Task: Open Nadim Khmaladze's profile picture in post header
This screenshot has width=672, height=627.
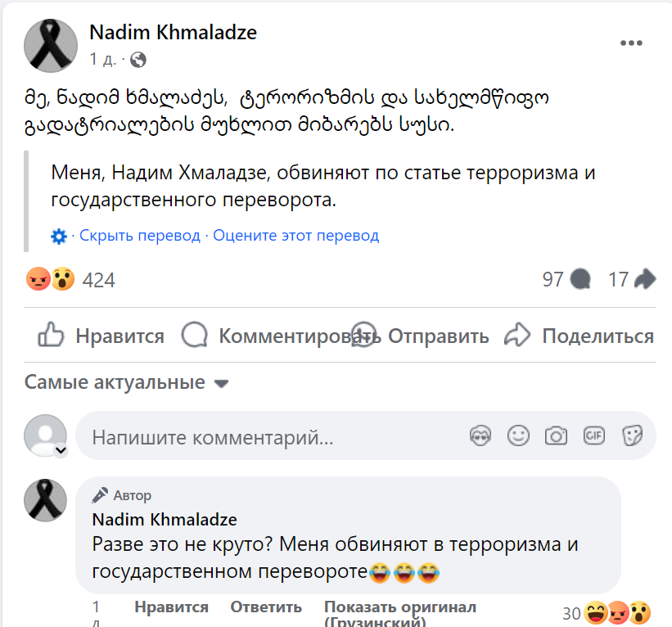Action: (x=52, y=45)
